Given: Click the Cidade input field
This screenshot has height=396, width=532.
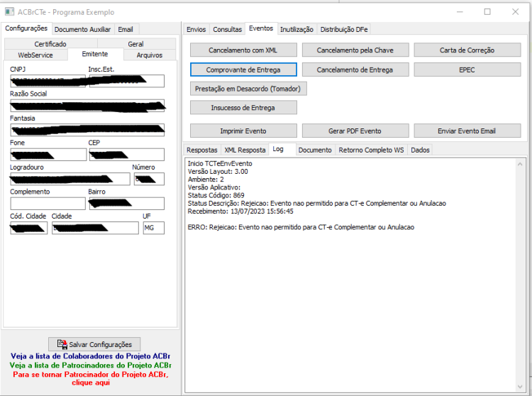Looking at the screenshot, I should [95, 228].
